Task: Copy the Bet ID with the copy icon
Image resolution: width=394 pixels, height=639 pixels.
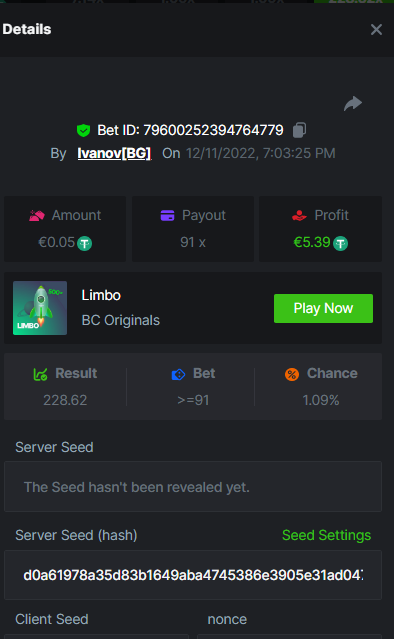Action: tap(299, 130)
